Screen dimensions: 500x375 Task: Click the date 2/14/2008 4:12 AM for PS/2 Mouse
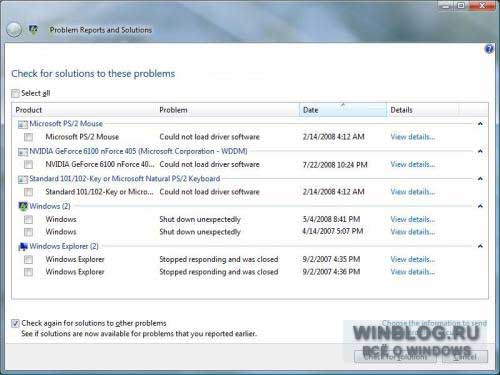click(333, 137)
